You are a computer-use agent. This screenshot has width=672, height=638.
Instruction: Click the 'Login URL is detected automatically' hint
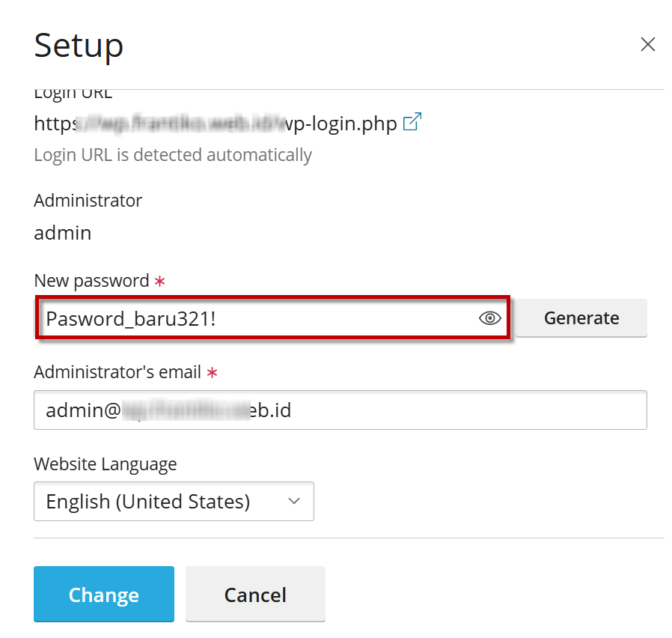173,155
